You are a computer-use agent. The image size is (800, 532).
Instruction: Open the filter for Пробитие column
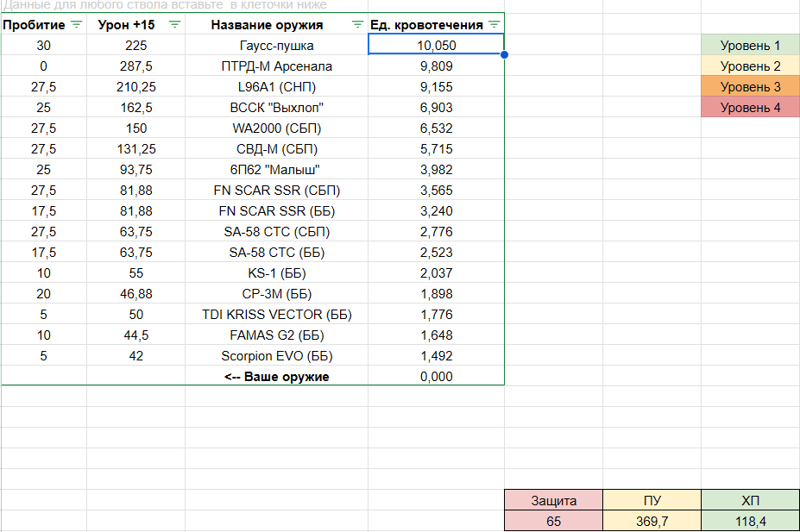click(76, 24)
